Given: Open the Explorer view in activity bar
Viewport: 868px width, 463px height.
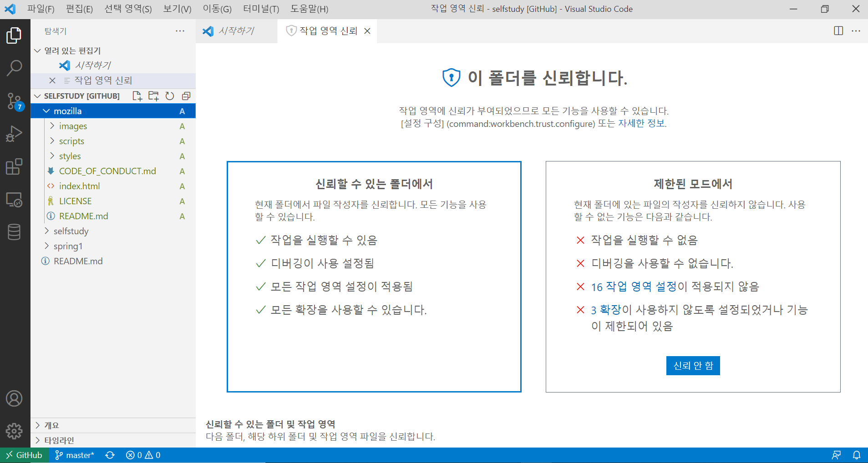Looking at the screenshot, I should (14, 35).
